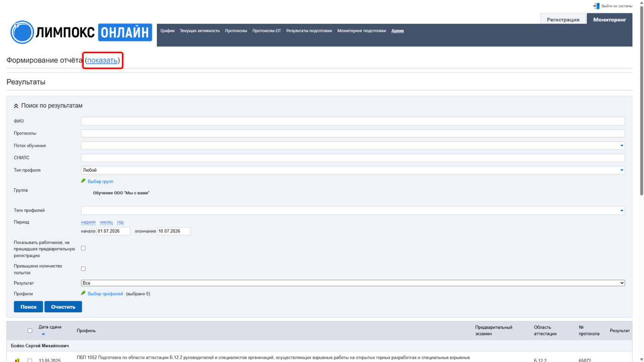The height and width of the screenshot is (362, 644).
Task: Click the Протоколы search input field
Action: 353,133
